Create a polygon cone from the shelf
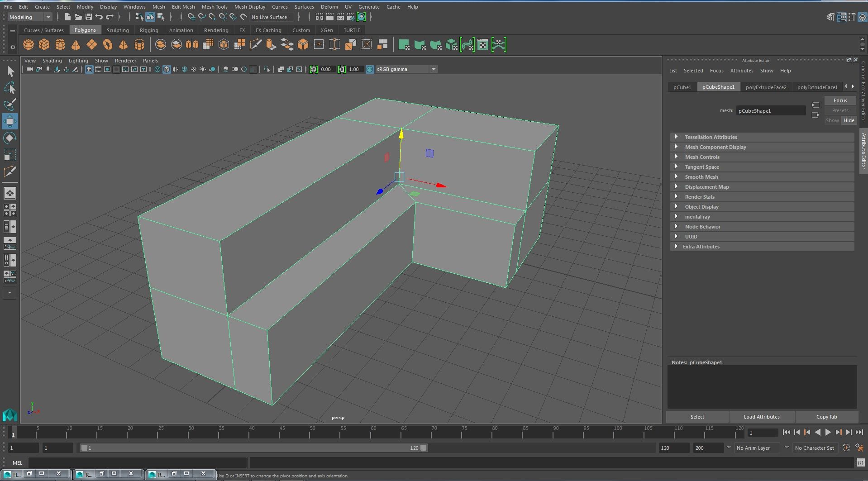The height and width of the screenshot is (481, 868). pos(76,44)
